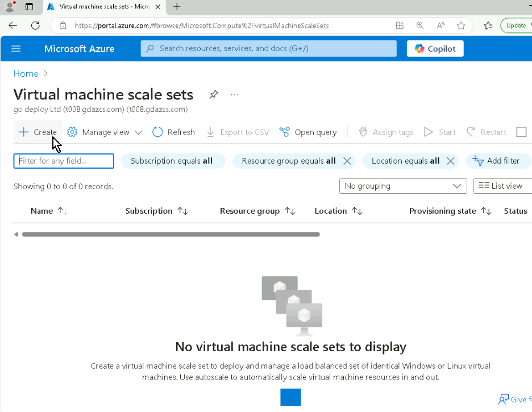Click the Start command
This screenshot has height=412, width=532.
(x=440, y=132)
